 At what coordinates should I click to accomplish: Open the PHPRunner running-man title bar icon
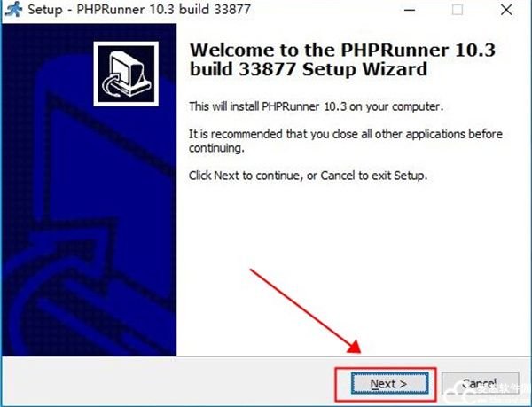point(14,9)
